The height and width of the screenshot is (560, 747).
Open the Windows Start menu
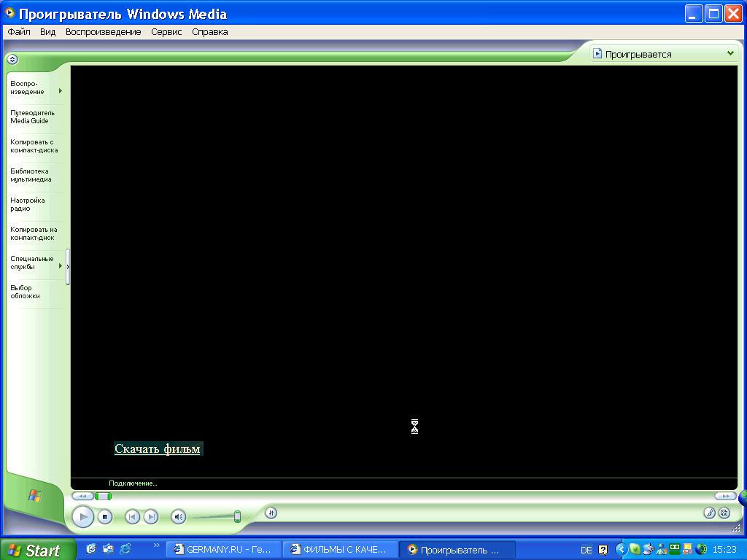coord(38,551)
